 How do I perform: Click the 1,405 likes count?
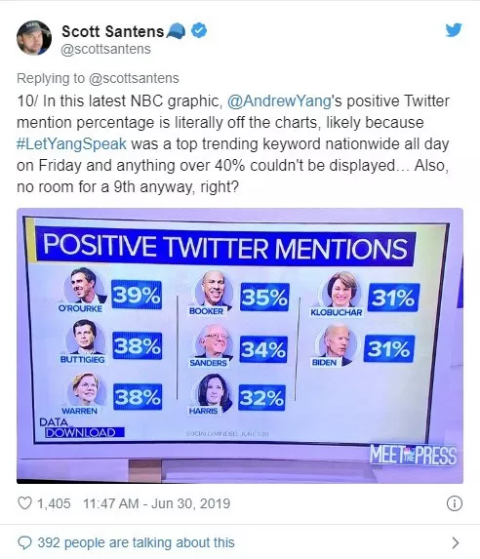(53, 503)
